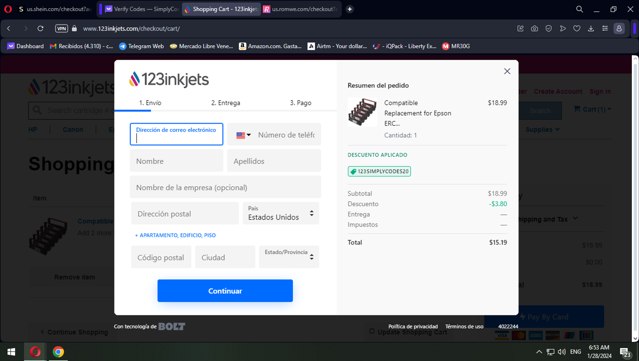Click the Opera icon in taskbar
This screenshot has width=639, height=361.
coord(35,352)
